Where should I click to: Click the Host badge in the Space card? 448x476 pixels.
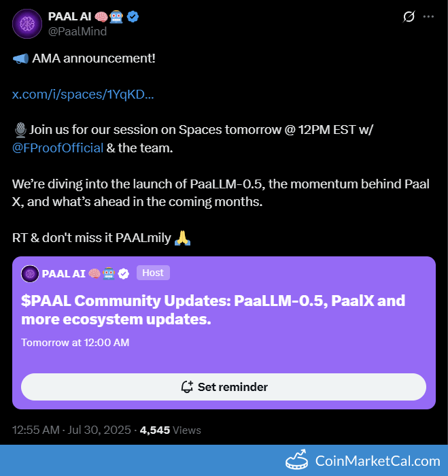pos(153,273)
